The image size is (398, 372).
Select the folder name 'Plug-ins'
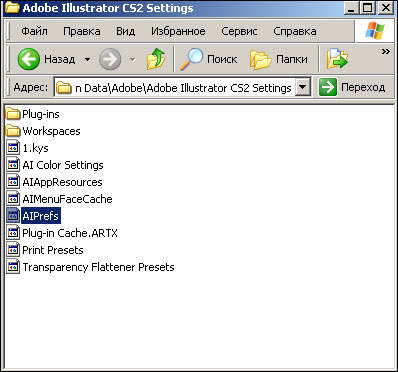(x=41, y=114)
